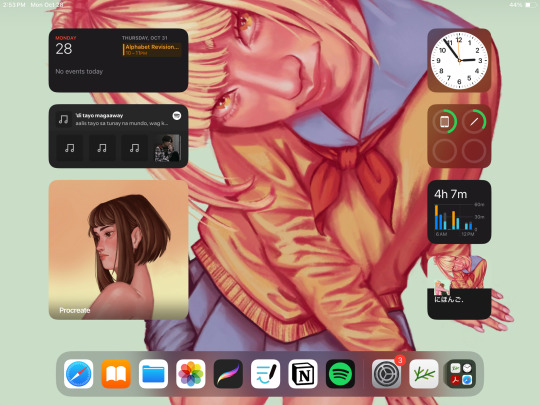
Task: Launch Procreate from the dock
Action: point(228,374)
